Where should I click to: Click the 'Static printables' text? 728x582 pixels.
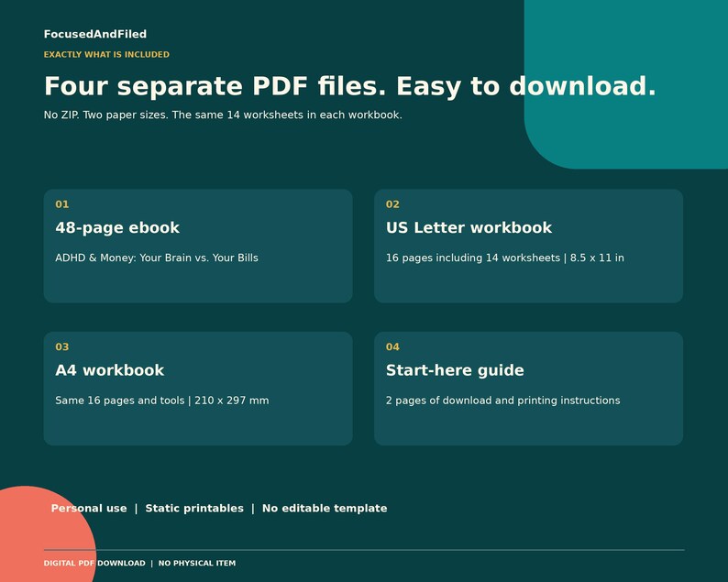point(194,508)
